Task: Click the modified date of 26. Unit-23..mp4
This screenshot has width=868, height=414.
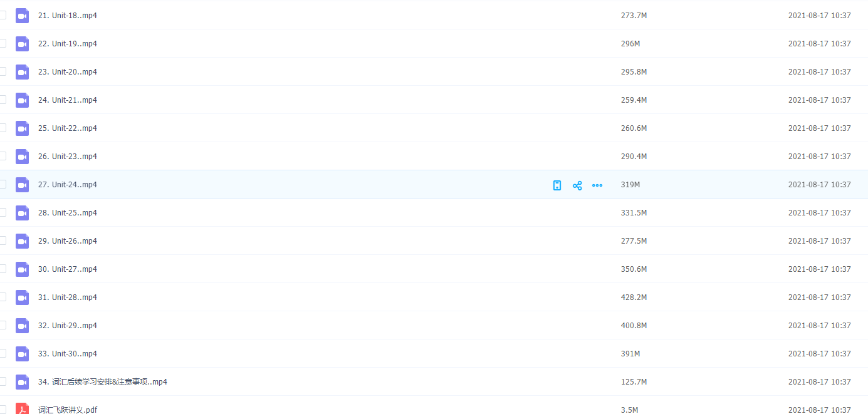Action: [819, 157]
